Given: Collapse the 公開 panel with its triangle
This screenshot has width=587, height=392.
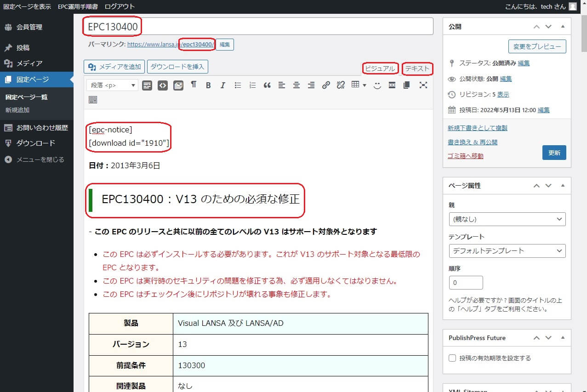Looking at the screenshot, I should click(563, 27).
